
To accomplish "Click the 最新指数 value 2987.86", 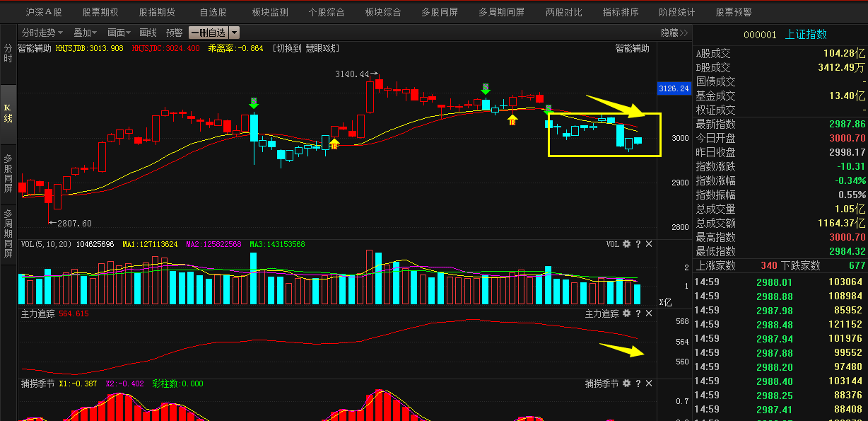I will (847, 124).
